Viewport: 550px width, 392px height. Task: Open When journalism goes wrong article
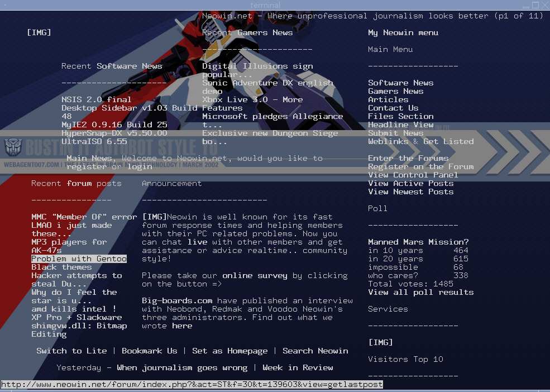[x=182, y=368]
